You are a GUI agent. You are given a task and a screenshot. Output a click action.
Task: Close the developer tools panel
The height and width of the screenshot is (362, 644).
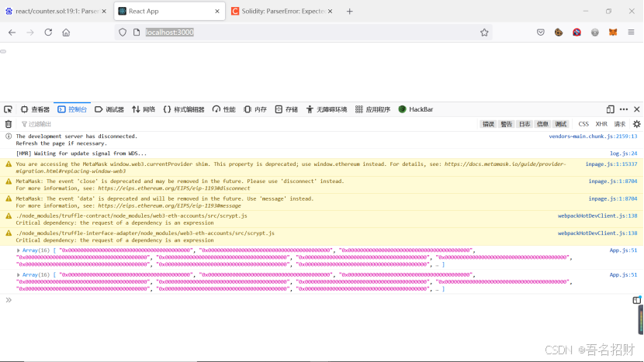[x=636, y=109]
